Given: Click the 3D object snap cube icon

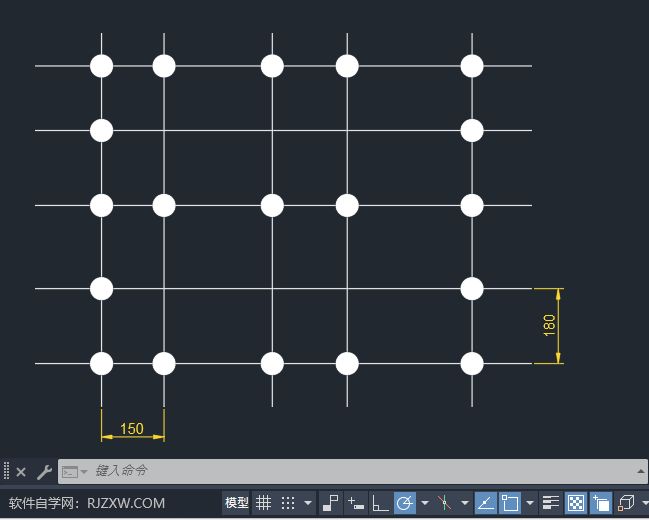Looking at the screenshot, I should pos(626,502).
